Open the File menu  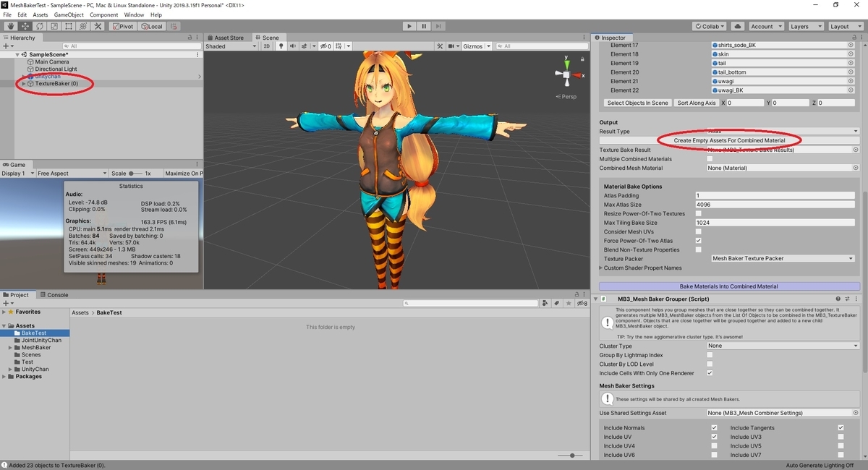click(7, 14)
